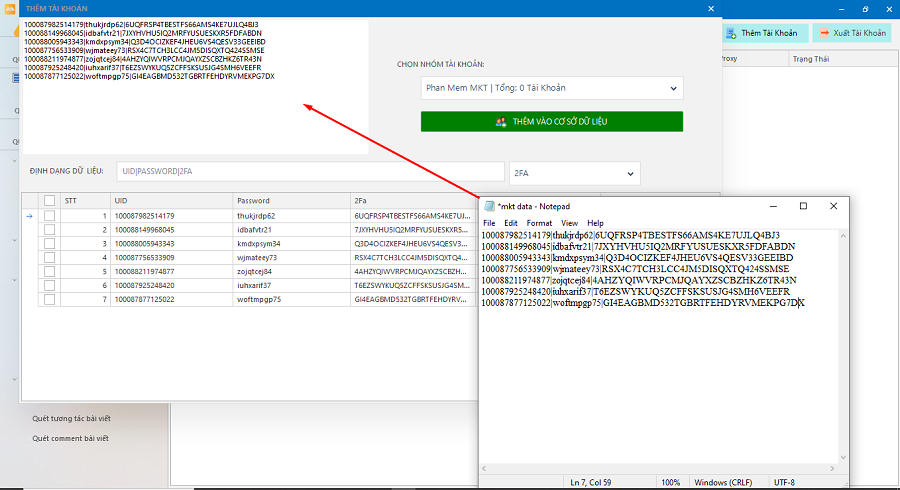Close the mkt data Notepad window
The height and width of the screenshot is (490, 900).
point(834,206)
